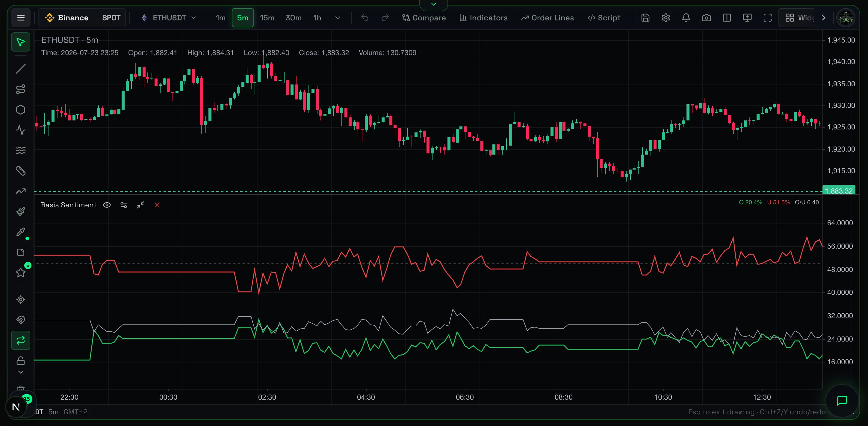868x426 pixels.
Task: Click the N logo with badge
Action: coord(16,407)
